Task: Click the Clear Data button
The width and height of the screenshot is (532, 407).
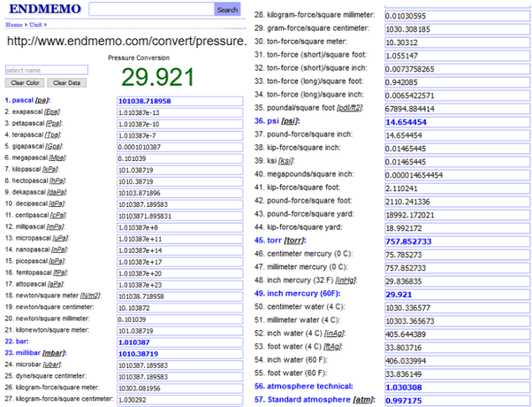Action: 67,83
